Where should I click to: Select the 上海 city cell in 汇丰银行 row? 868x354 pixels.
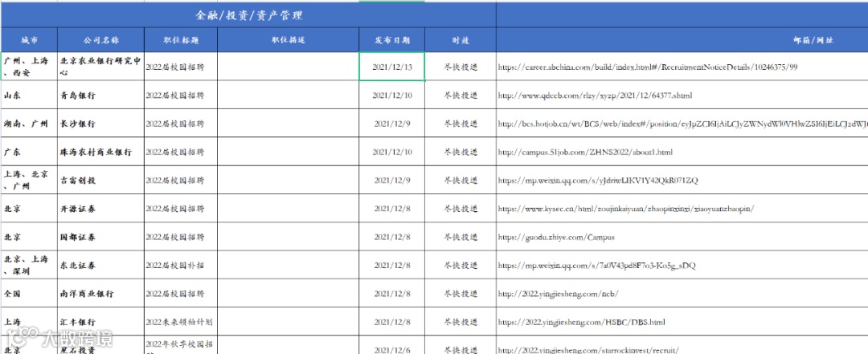tap(30, 322)
